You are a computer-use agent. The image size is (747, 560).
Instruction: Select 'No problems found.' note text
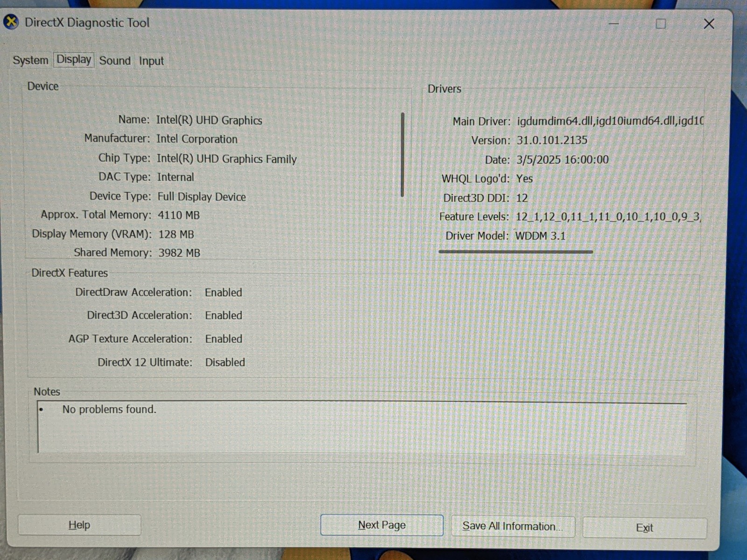[109, 409]
